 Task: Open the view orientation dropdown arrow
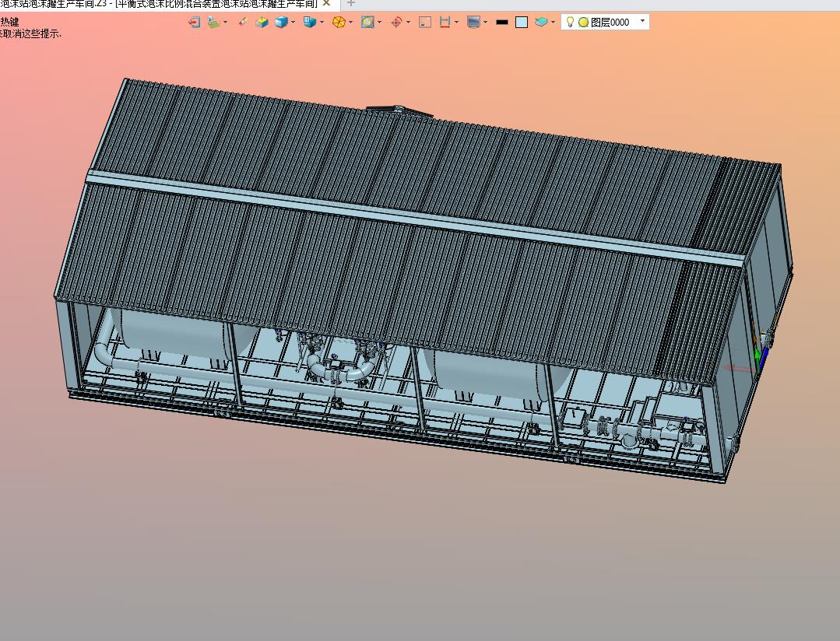[322, 22]
